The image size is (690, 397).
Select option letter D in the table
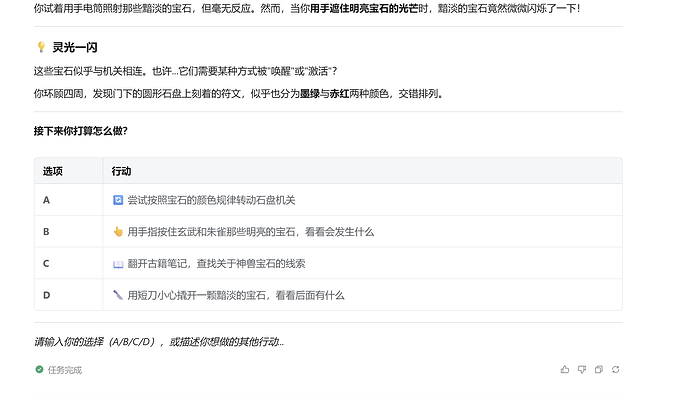pos(46,295)
